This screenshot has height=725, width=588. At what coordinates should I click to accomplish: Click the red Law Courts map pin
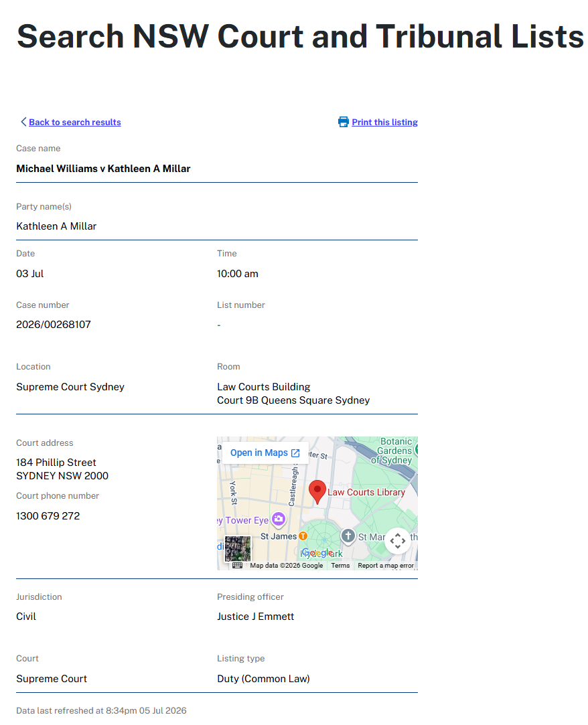coord(317,491)
